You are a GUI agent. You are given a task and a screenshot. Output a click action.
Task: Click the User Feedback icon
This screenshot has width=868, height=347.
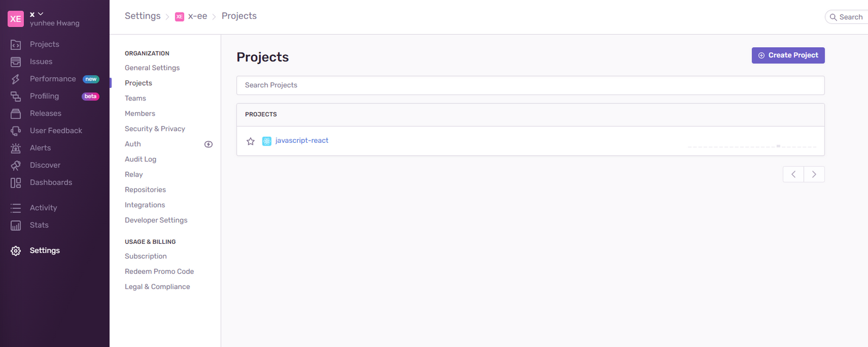pyautogui.click(x=16, y=131)
